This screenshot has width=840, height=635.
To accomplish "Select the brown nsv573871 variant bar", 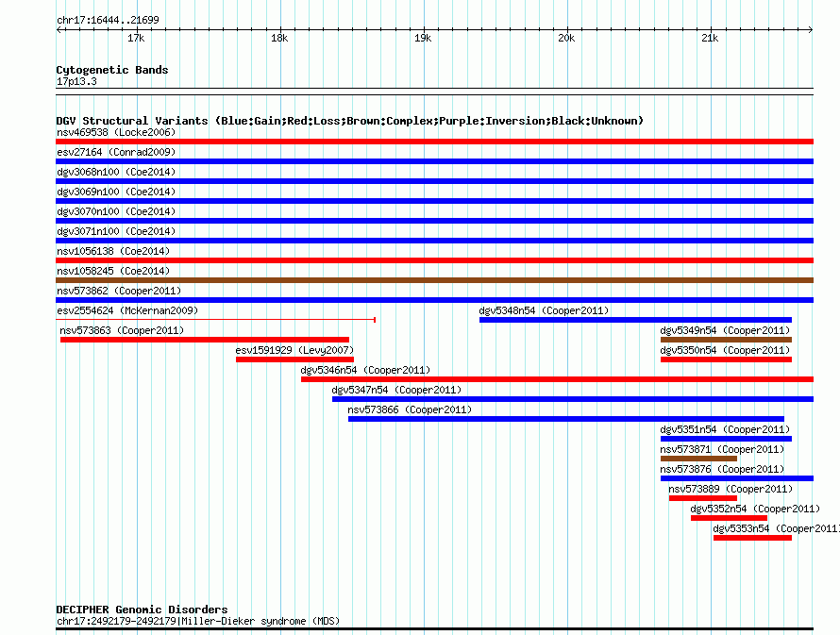I will 698,459.
